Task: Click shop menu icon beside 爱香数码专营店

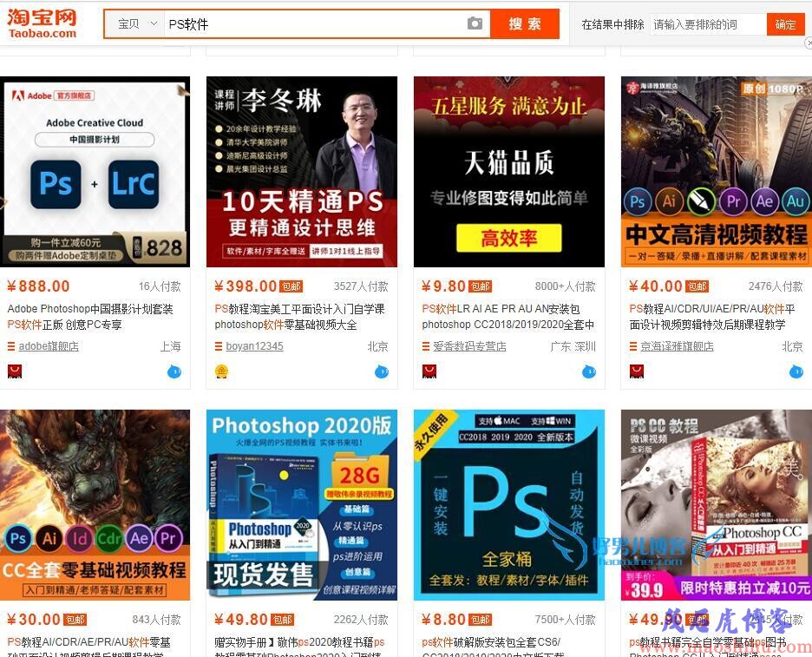Action: [x=425, y=346]
